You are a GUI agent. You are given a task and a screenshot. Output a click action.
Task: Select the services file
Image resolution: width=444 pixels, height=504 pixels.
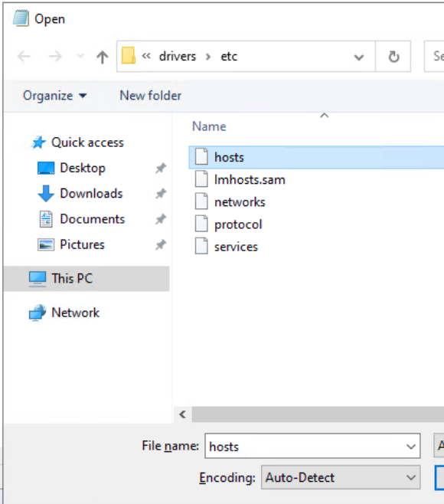pos(236,247)
